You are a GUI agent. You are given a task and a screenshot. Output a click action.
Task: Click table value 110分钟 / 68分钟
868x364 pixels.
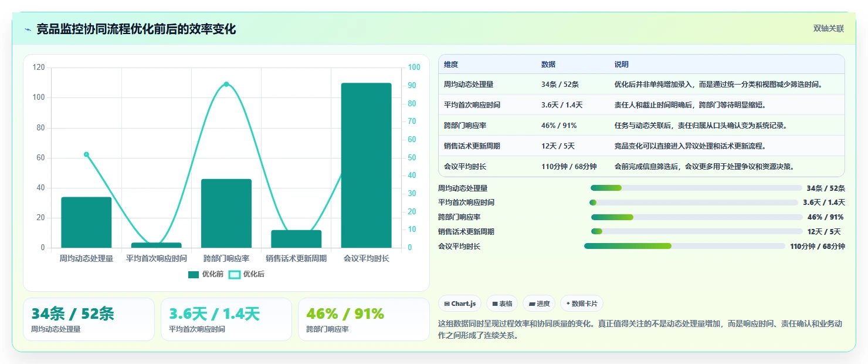[569, 167]
